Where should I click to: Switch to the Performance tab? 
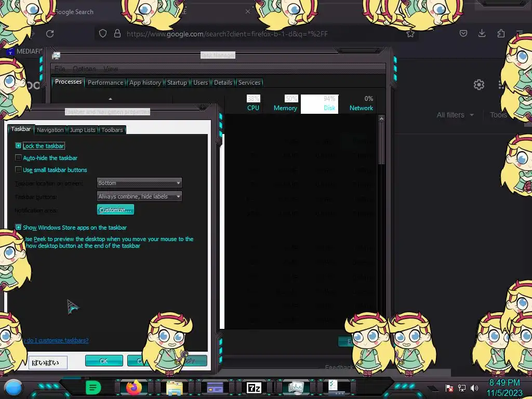point(105,83)
